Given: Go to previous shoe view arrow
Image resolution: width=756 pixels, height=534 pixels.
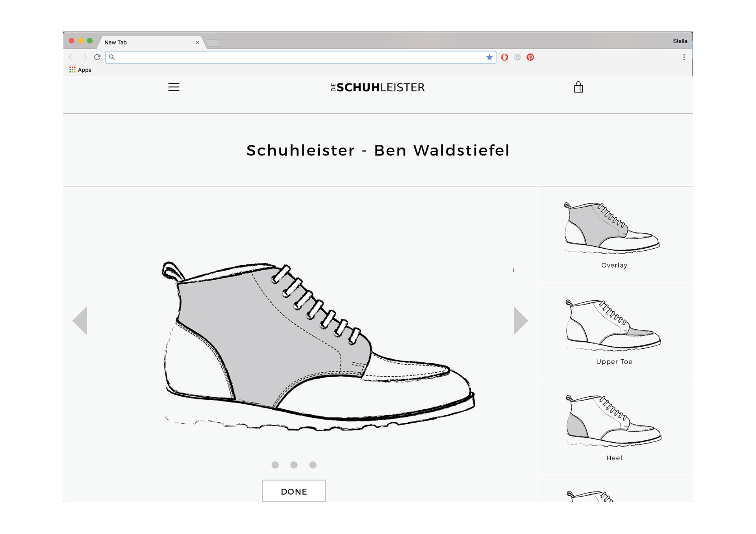Looking at the screenshot, I should [80, 321].
